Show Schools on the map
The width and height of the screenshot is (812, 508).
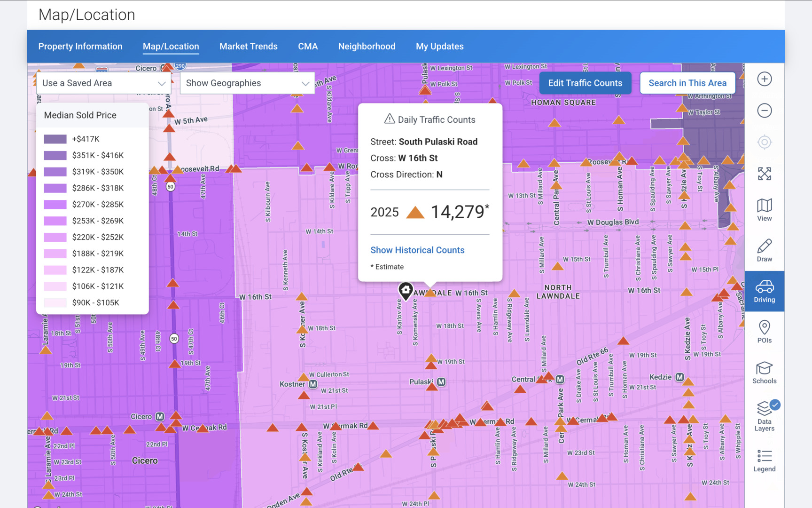[764, 373]
